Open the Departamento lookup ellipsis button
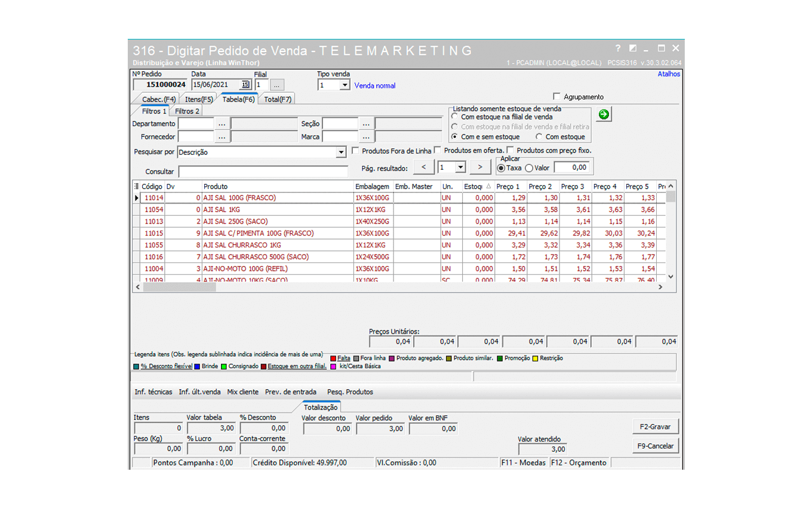This screenshot has height=508, width=812. tap(222, 124)
